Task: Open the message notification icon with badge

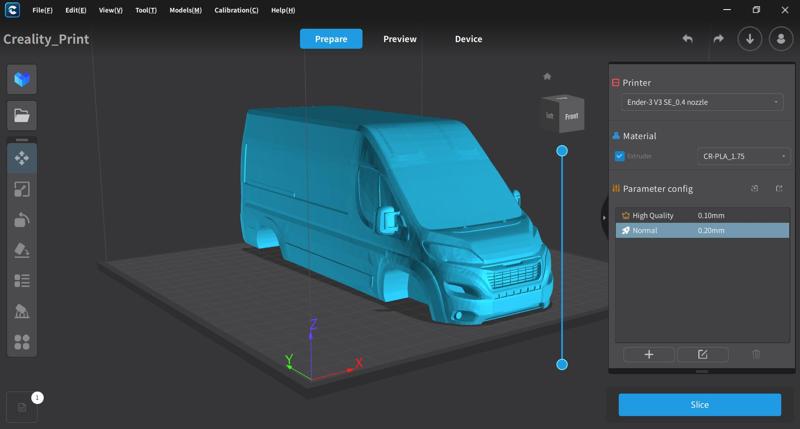Action: (x=22, y=407)
